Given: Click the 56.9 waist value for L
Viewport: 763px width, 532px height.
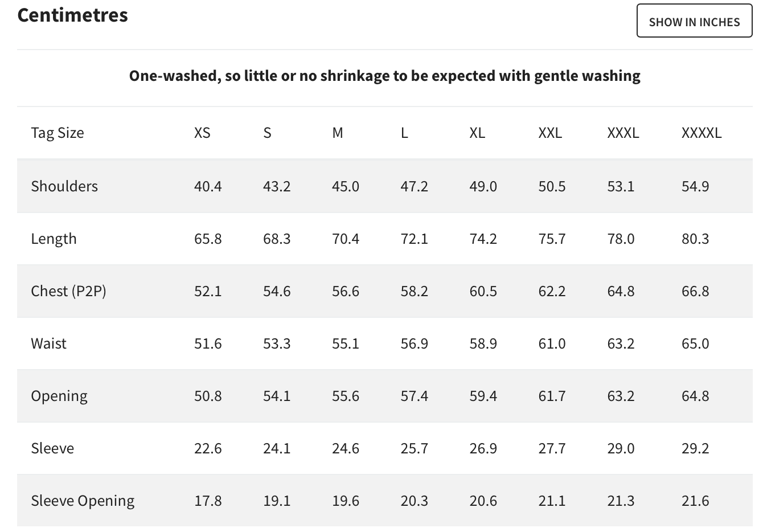Looking at the screenshot, I should tap(414, 343).
